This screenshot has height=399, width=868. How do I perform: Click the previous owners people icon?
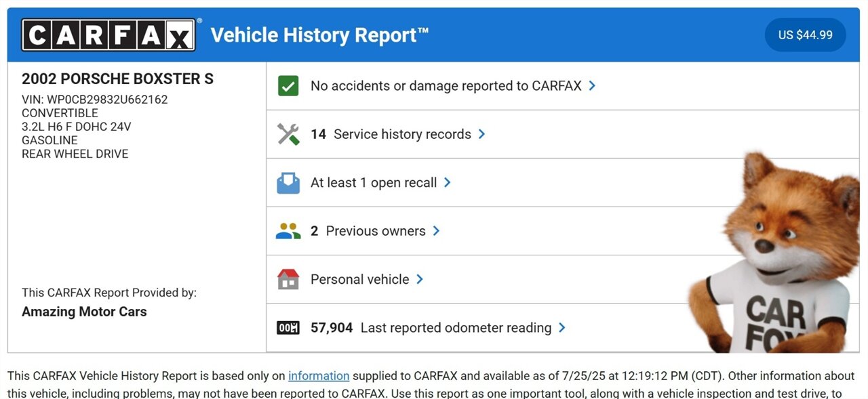288,231
